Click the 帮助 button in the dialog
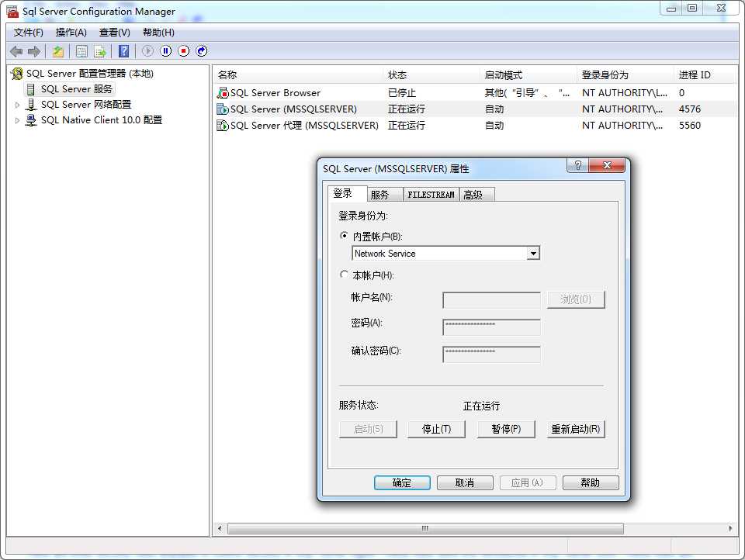The image size is (745, 560). tap(591, 483)
